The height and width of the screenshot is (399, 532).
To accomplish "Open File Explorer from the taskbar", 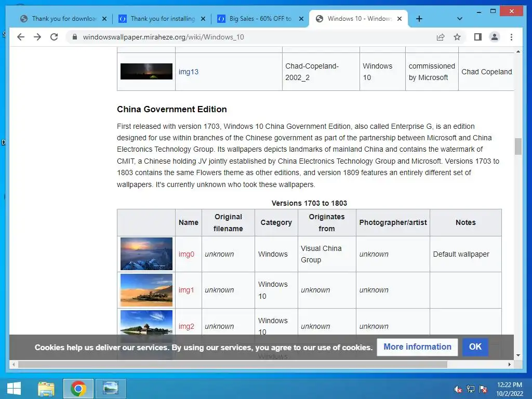I will click(46, 389).
